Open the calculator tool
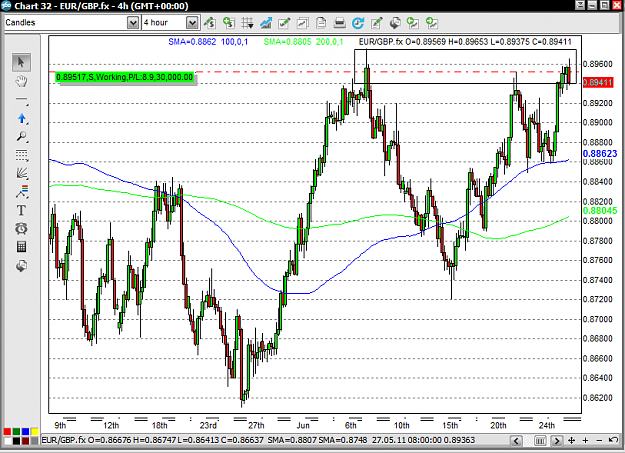This screenshot has height=453, width=625. tap(22, 247)
